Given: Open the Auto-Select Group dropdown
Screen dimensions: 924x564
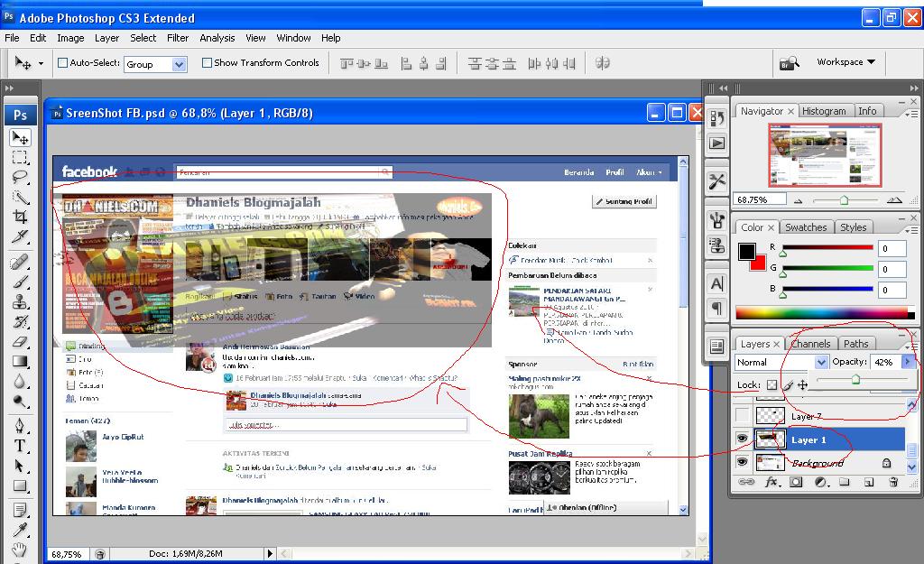Looking at the screenshot, I should [155, 64].
